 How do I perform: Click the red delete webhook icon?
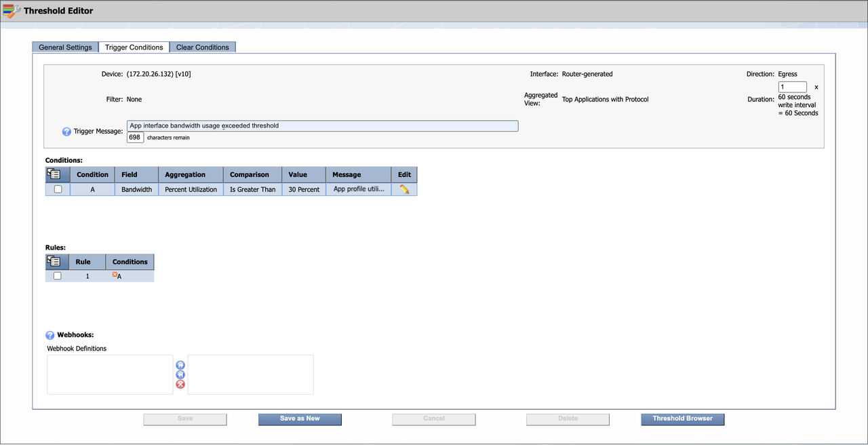click(180, 385)
